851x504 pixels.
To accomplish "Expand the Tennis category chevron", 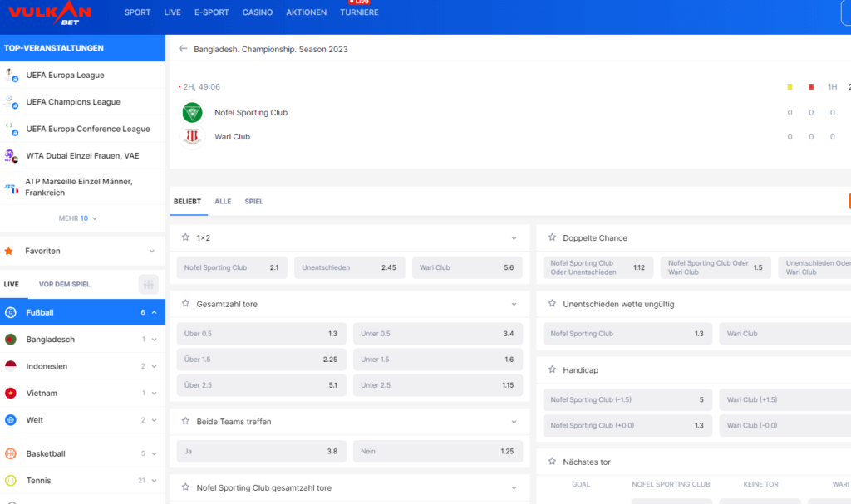I will coord(154,481).
